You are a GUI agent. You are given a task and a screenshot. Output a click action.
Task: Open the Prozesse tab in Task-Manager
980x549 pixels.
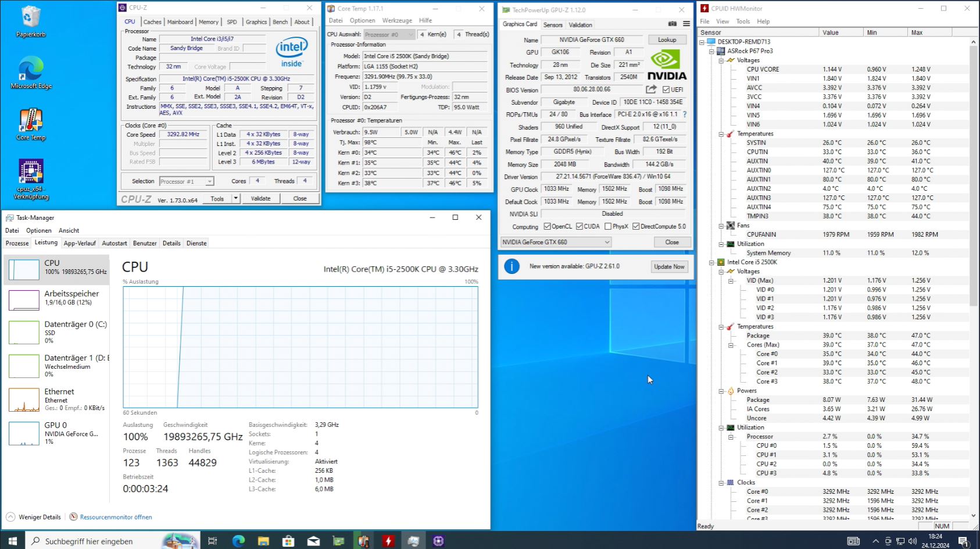coord(17,243)
